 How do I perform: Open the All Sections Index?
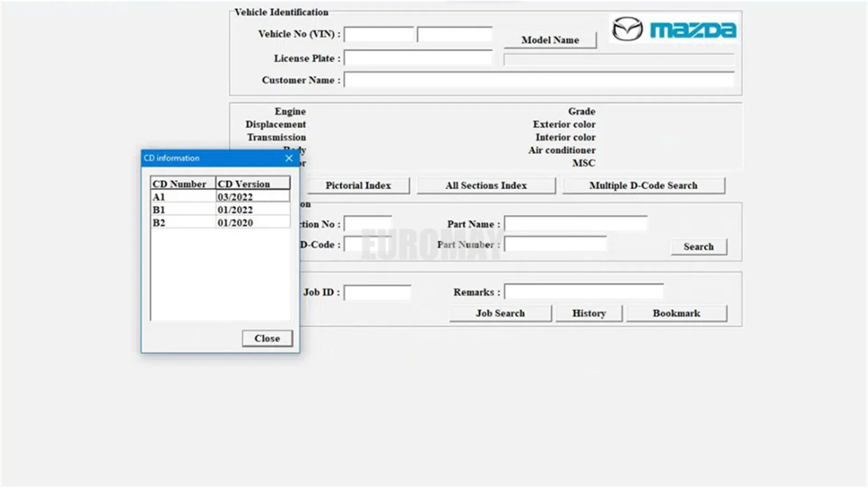(486, 185)
